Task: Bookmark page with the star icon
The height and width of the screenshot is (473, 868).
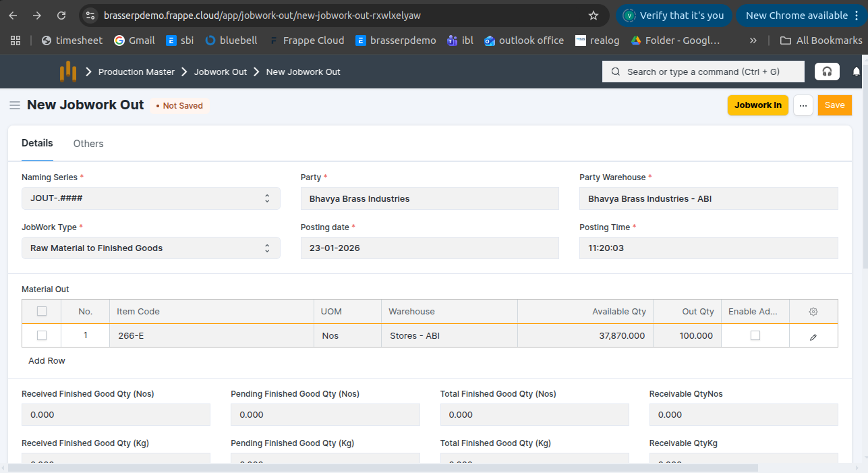Action: coord(594,16)
